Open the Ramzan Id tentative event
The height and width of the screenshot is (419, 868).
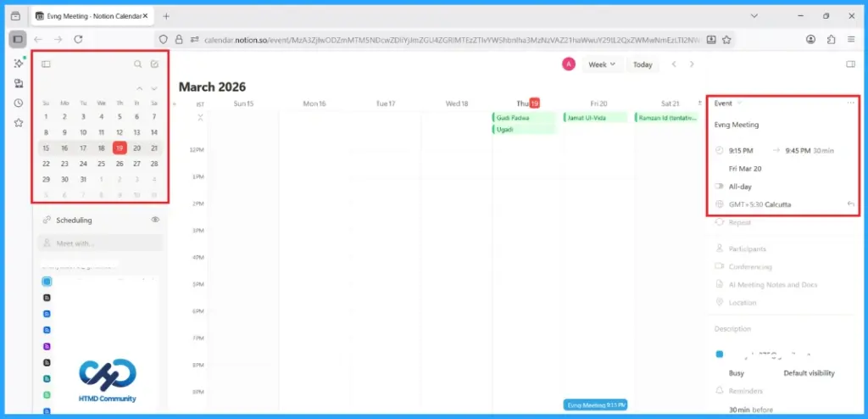click(x=666, y=118)
